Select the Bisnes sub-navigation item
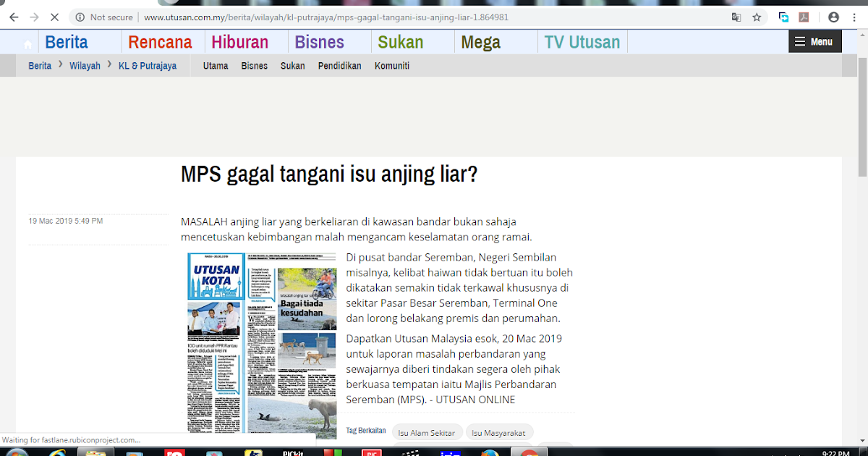 (x=255, y=66)
